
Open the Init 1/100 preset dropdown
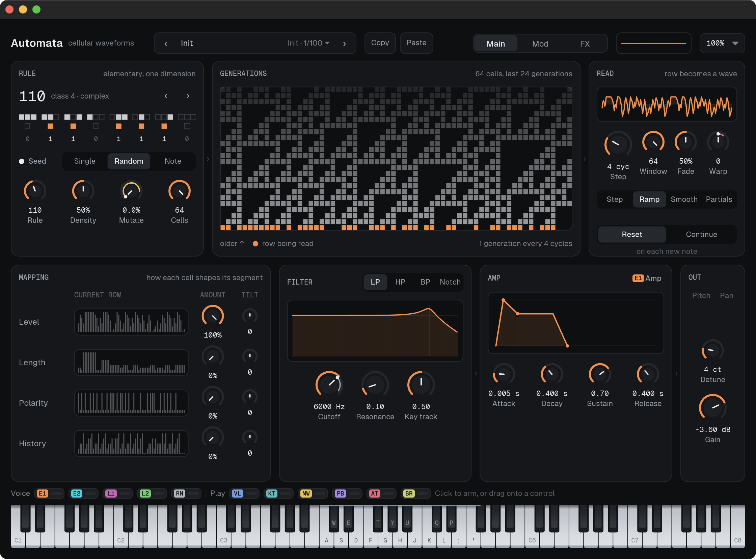(308, 43)
